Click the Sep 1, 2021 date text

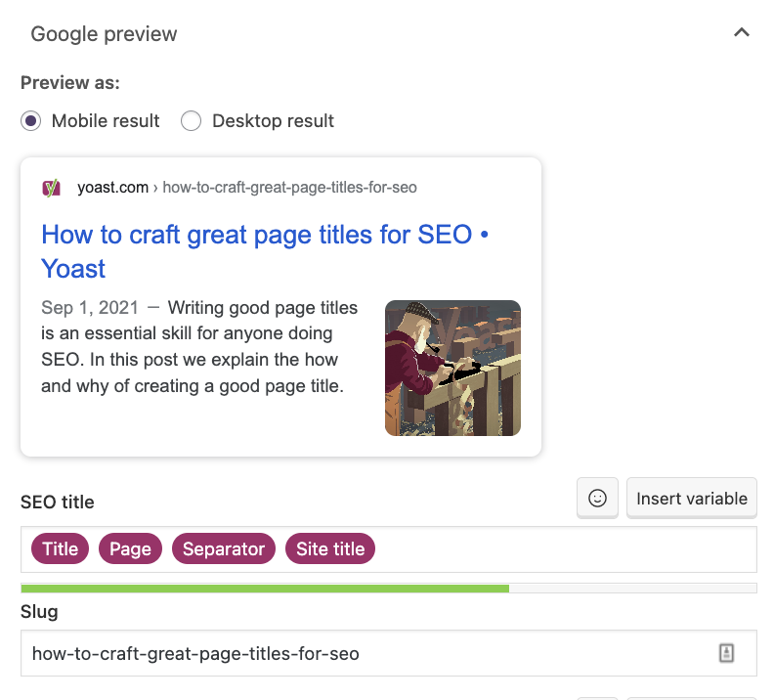89,308
